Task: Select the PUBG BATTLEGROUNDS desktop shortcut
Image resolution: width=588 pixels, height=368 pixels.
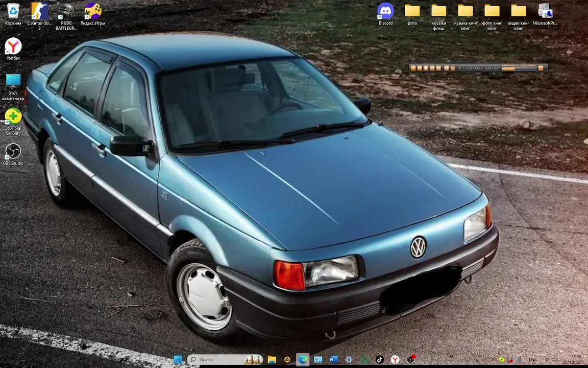Action: [66, 16]
